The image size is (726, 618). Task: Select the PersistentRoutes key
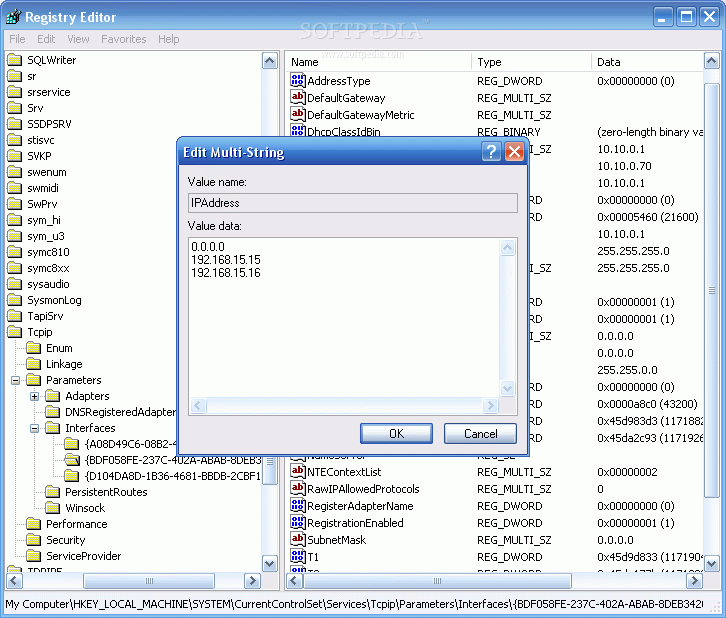tap(105, 492)
